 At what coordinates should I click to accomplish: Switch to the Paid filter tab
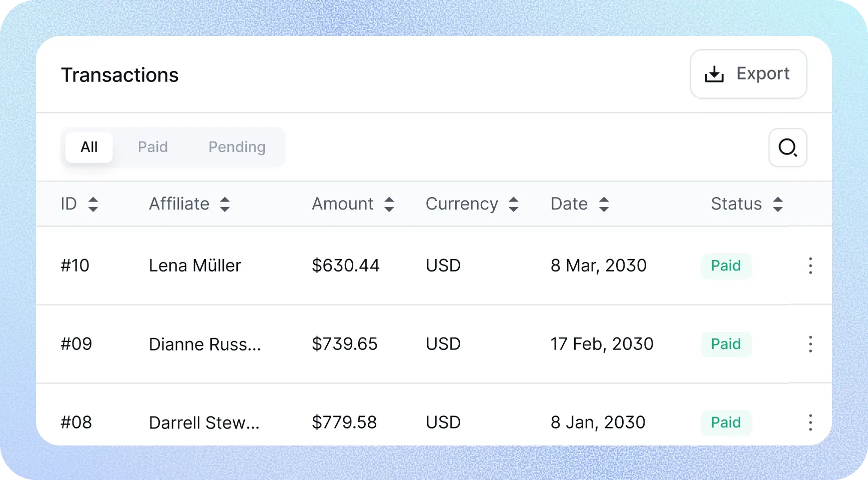click(153, 147)
